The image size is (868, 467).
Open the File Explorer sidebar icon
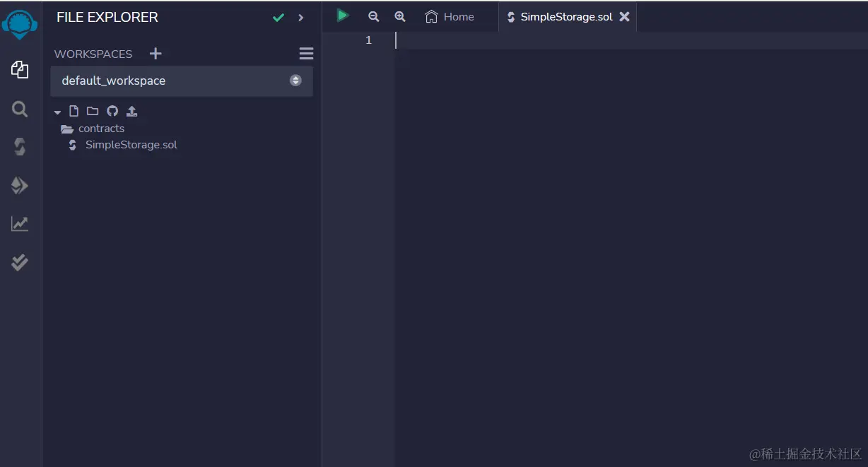coord(20,69)
